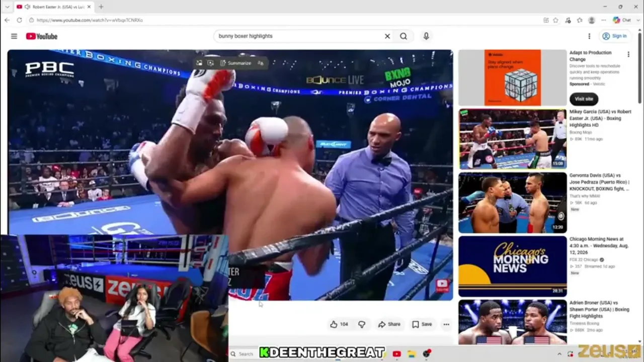Go back in the browser
The height and width of the screenshot is (362, 644).
click(7, 20)
